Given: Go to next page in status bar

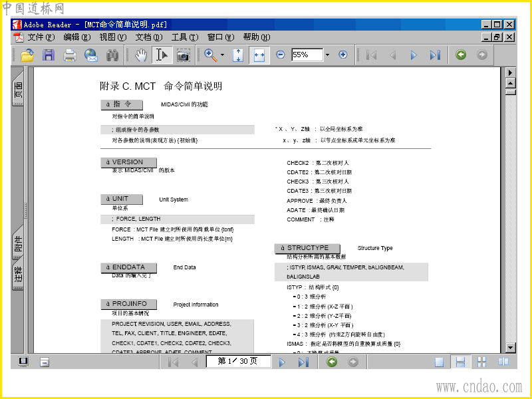Looking at the screenshot, I should point(282,362).
